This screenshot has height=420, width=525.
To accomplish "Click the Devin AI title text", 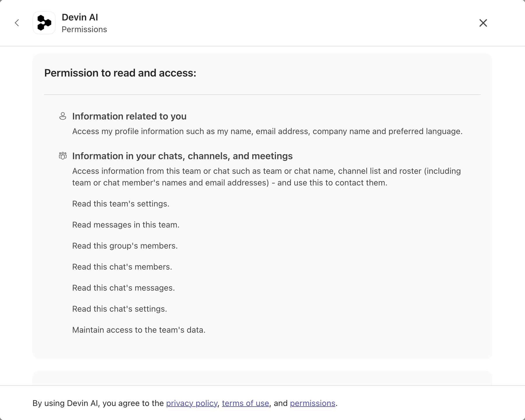I will click(80, 17).
